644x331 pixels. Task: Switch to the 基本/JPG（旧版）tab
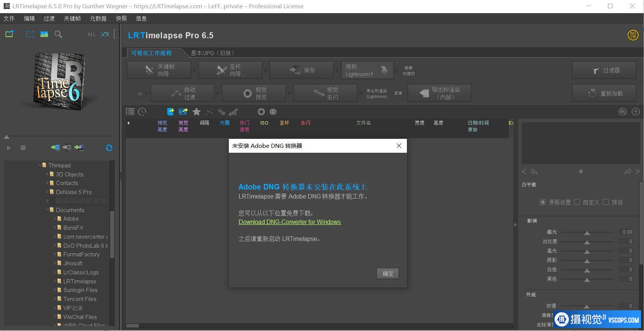[212, 53]
